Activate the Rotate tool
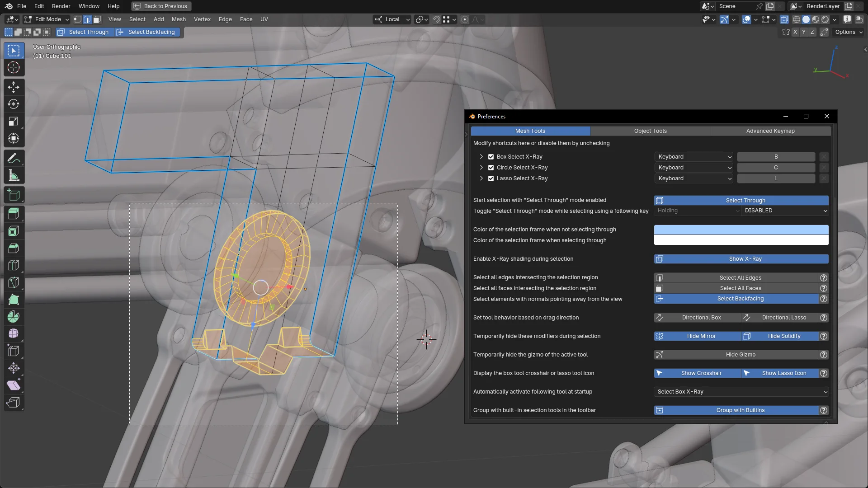This screenshot has height=488, width=868. (x=14, y=104)
